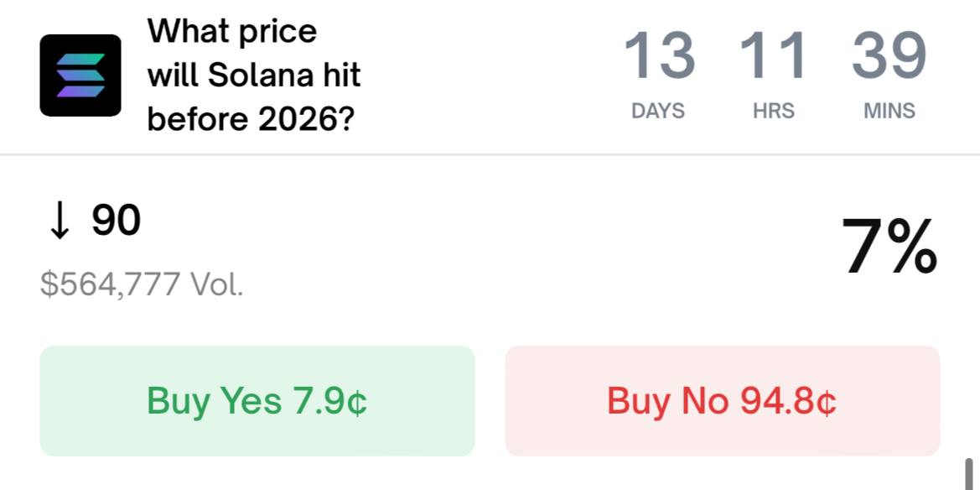Click the vertical scrollbar handle

(970, 474)
